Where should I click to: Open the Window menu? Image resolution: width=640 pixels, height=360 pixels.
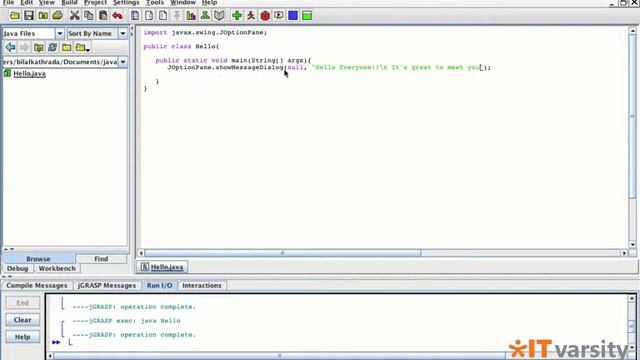(183, 2)
